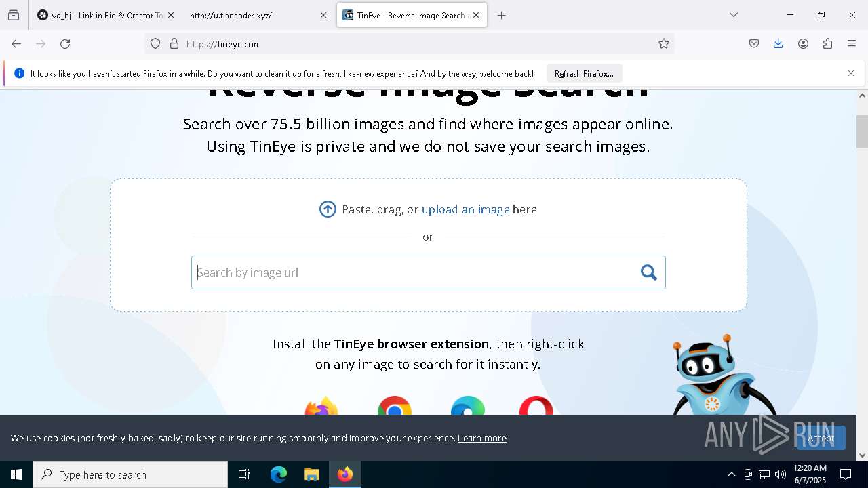Go forward to the next page
This screenshot has height=488, width=868.
pos(41,44)
